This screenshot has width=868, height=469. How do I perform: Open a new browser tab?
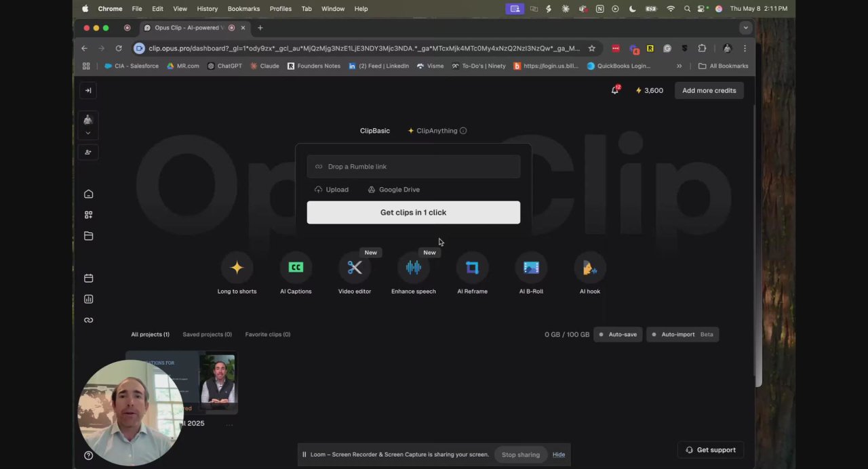260,28
